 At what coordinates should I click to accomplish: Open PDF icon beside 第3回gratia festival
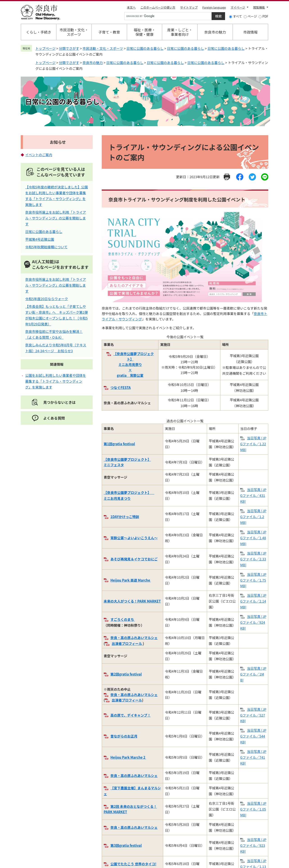coord(106,846)
